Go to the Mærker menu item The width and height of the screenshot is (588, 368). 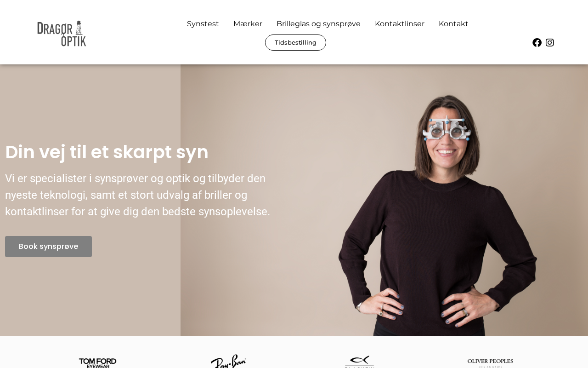pos(248,24)
